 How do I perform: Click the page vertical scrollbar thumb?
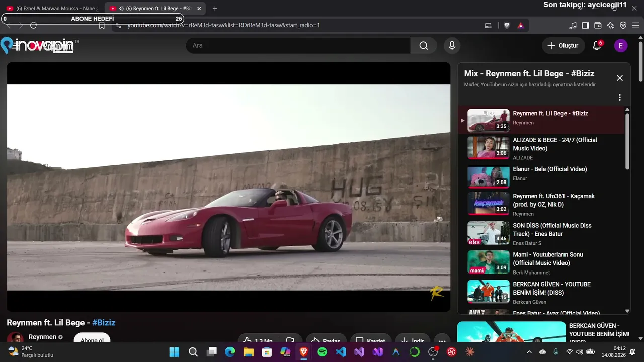coord(640,61)
